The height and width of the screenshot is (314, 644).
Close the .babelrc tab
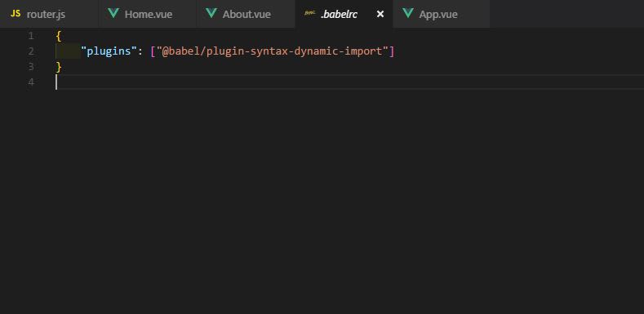pyautogui.click(x=380, y=14)
